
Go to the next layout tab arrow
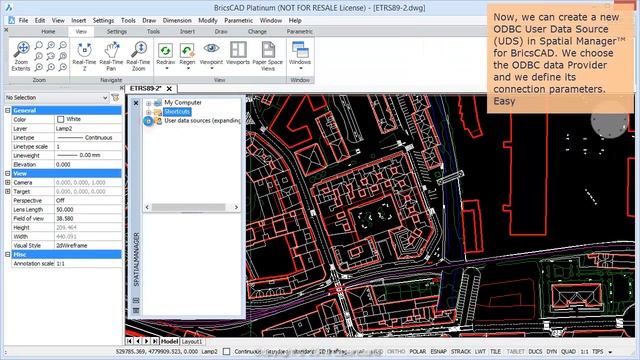147,341
